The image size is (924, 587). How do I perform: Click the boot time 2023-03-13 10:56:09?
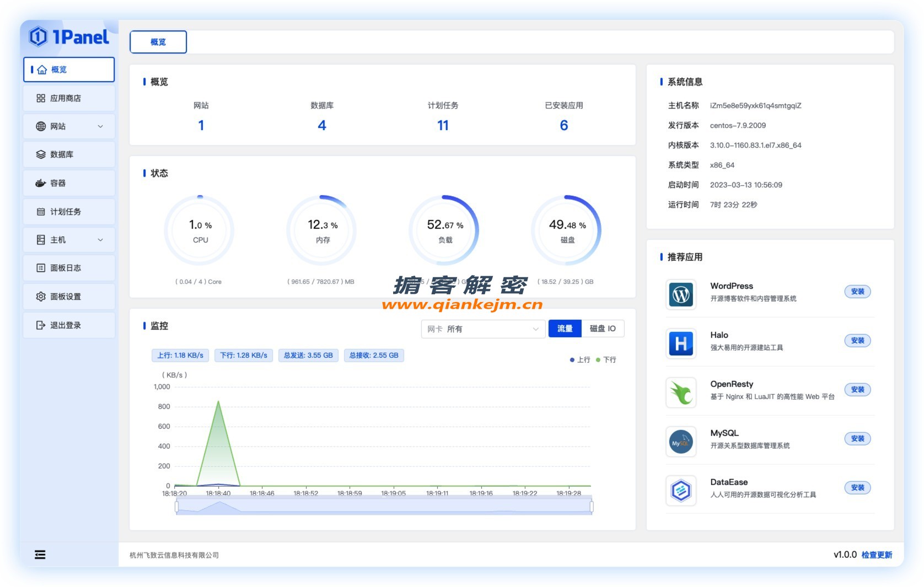coord(746,185)
